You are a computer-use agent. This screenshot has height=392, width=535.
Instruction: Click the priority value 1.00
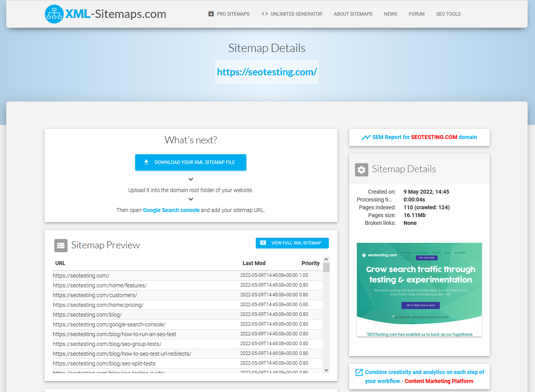[x=304, y=275]
